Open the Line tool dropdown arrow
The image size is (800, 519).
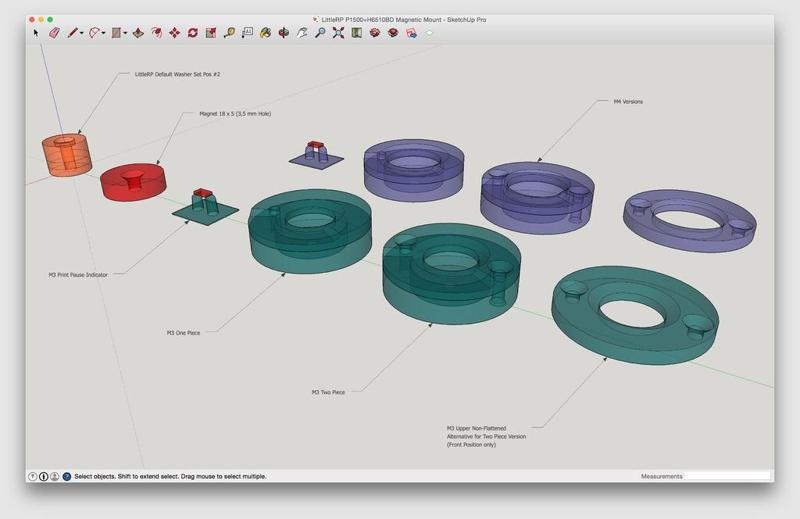point(82,34)
